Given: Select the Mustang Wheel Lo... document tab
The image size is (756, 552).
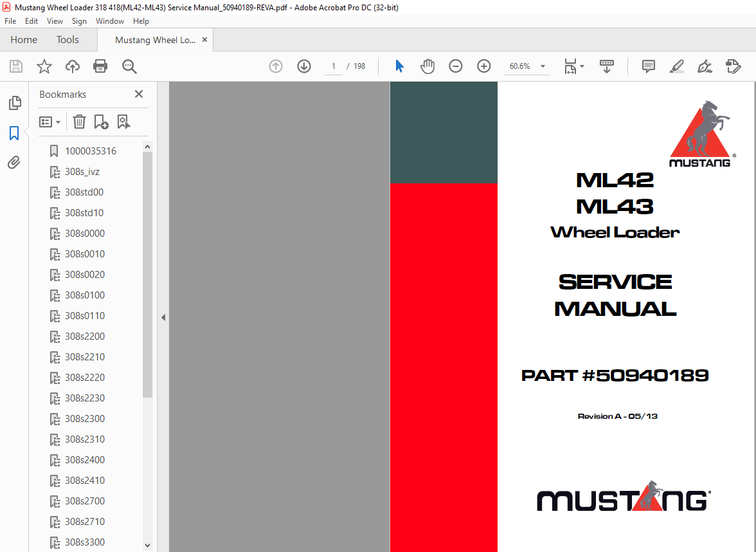Looking at the screenshot, I should click(x=156, y=40).
